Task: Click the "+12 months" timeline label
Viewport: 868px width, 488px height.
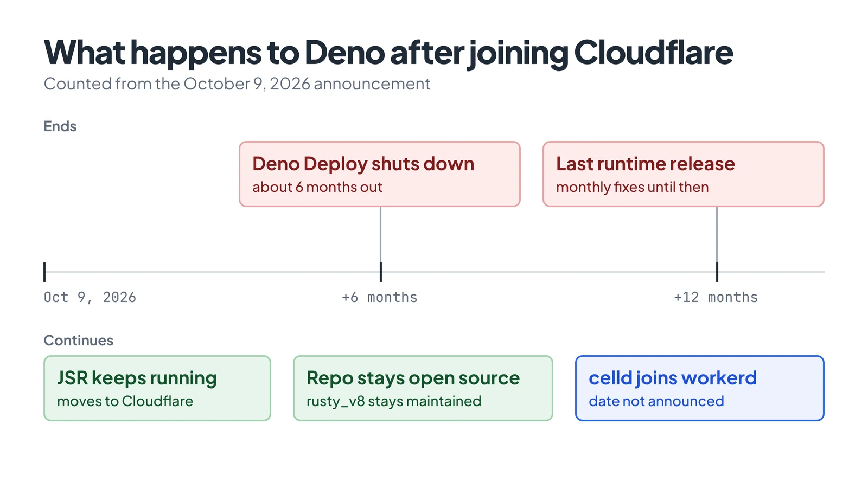Action: click(716, 297)
